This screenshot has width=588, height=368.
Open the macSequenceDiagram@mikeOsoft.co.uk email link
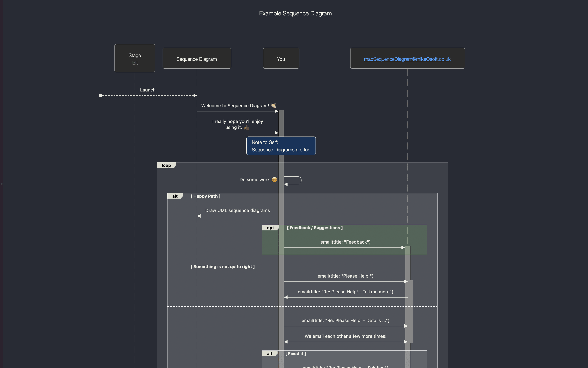(x=407, y=59)
